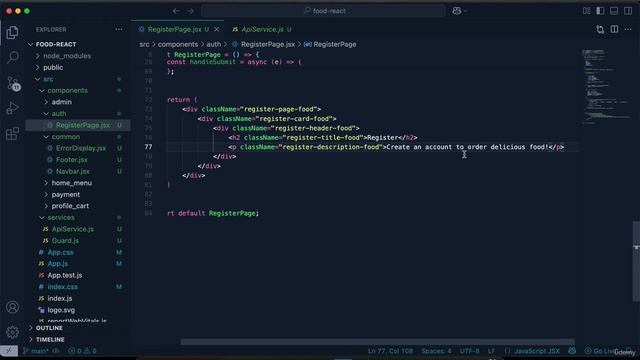
Task: Change indentation via Spaces: 4
Action: pos(436,351)
